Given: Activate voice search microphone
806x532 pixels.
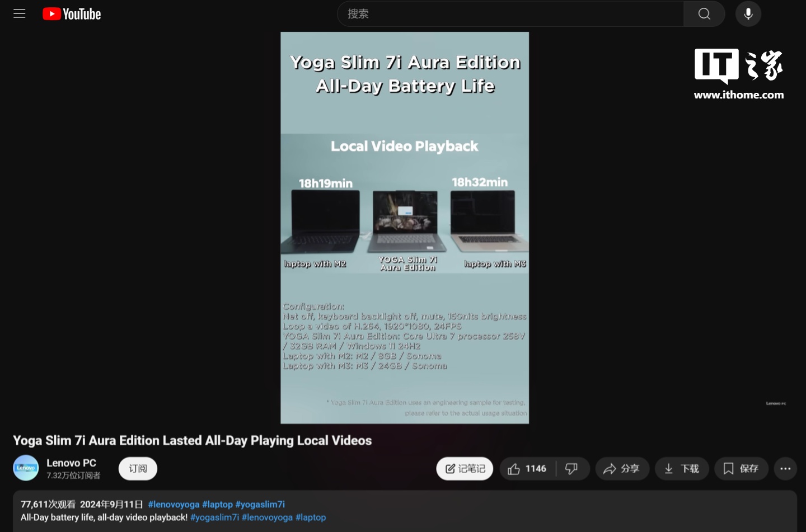Looking at the screenshot, I should pos(748,14).
